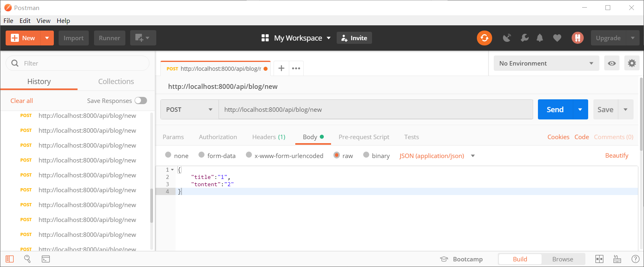
Task: Open the Postman console icon
Action: (46, 259)
